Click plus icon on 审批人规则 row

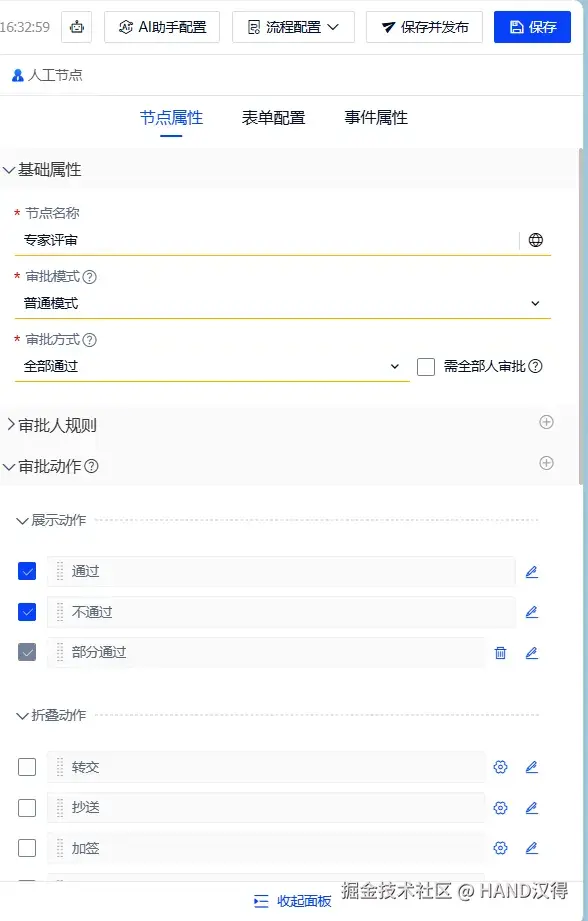tap(546, 422)
